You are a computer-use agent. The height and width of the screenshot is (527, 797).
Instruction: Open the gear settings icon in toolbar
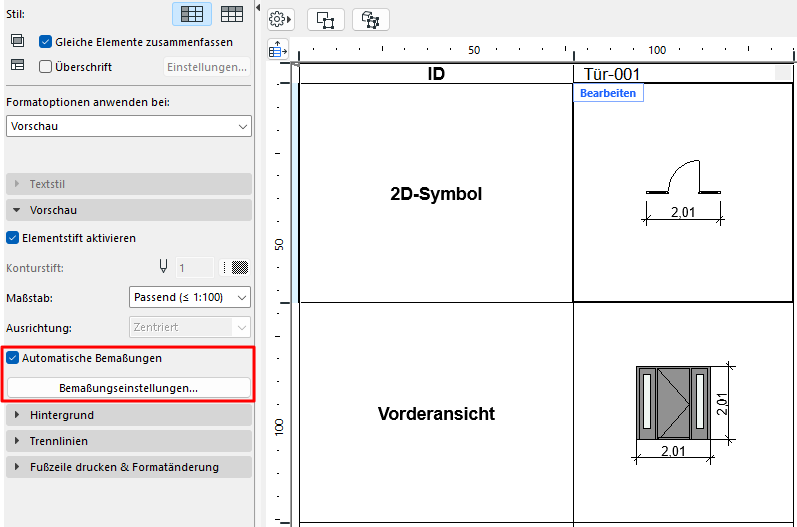(x=280, y=19)
